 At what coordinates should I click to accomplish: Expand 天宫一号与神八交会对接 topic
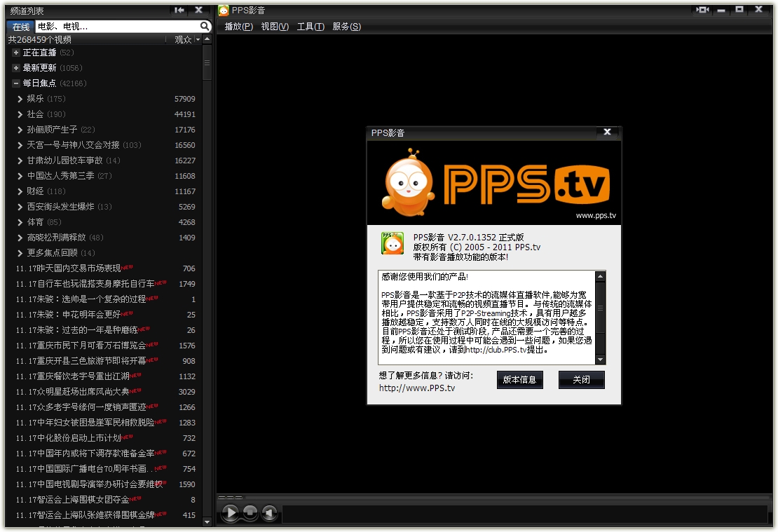(20, 145)
